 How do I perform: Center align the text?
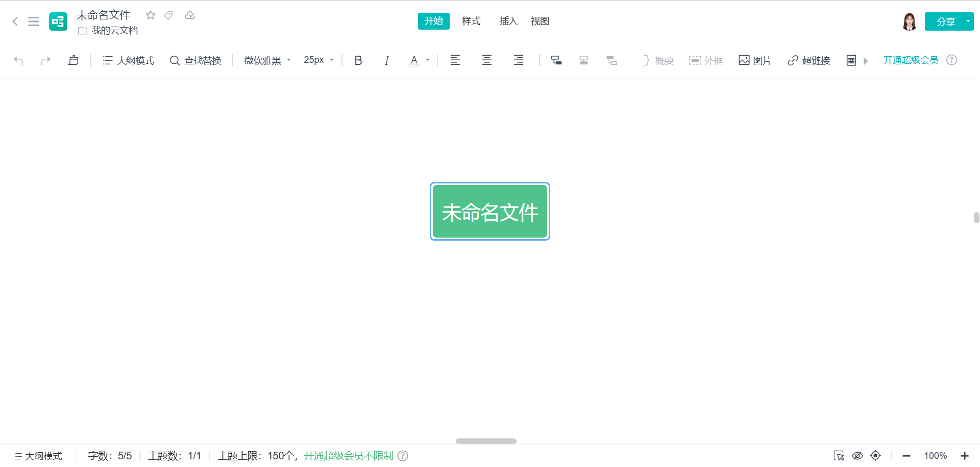[x=487, y=60]
